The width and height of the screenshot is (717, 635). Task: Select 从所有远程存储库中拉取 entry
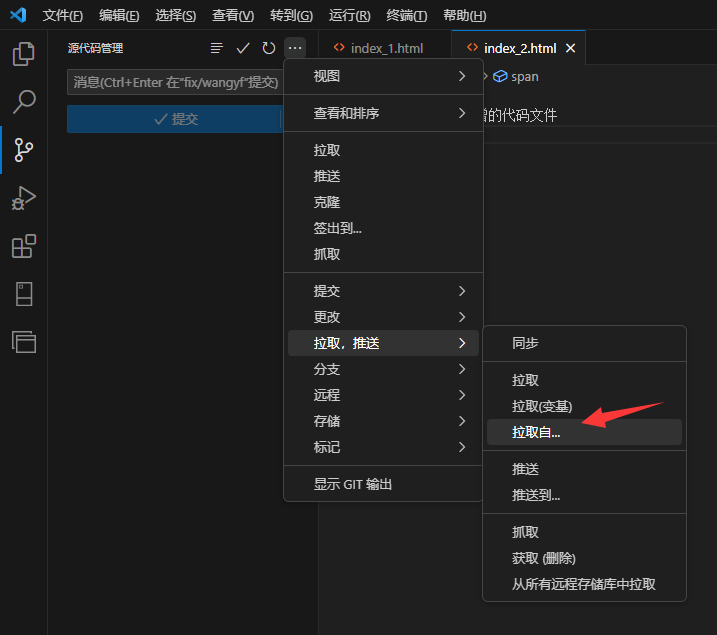point(584,584)
